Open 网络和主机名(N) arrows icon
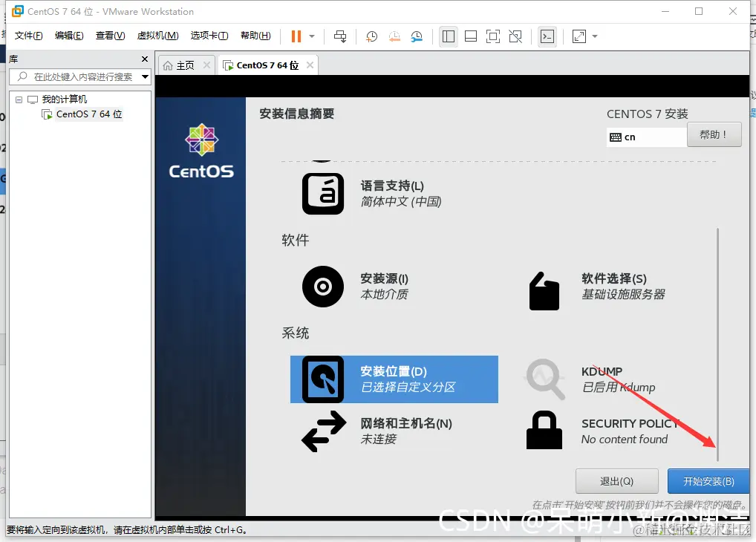Image resolution: width=756 pixels, height=542 pixels. [324, 431]
